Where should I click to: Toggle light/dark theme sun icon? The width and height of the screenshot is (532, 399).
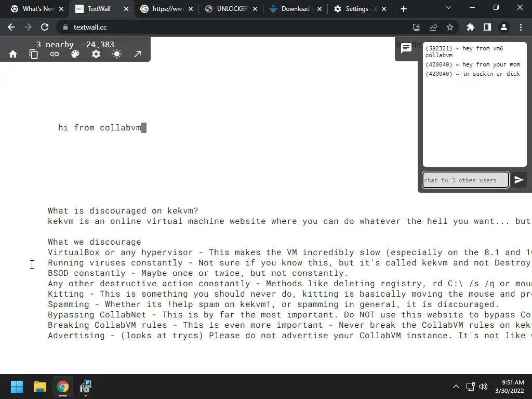coord(117,54)
